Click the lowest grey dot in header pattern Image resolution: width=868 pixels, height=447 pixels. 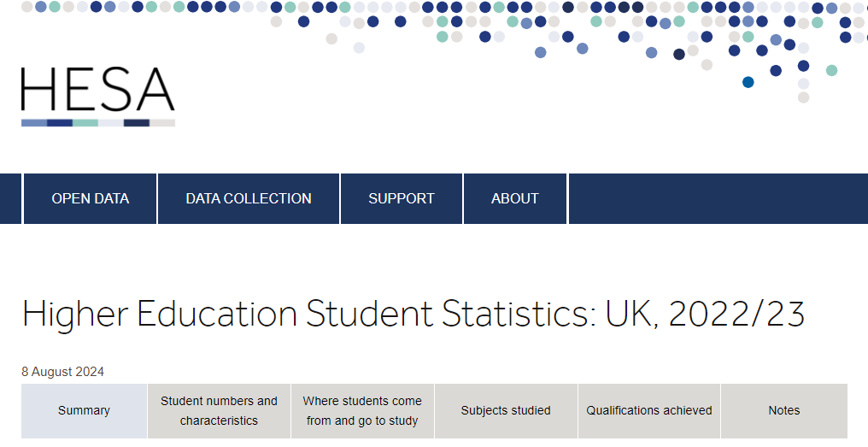click(804, 97)
